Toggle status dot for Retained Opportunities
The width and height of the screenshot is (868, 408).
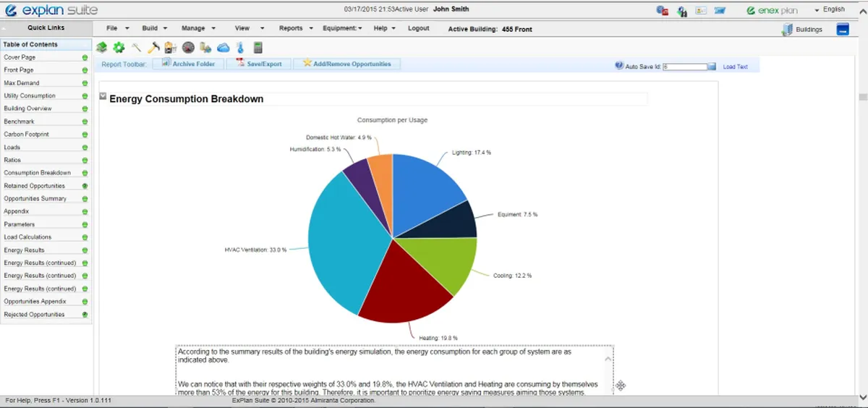85,186
